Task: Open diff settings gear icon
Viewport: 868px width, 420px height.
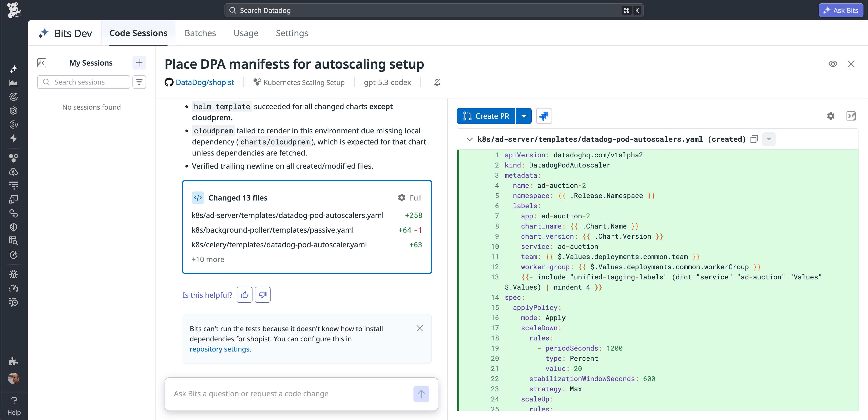Action: (831, 116)
